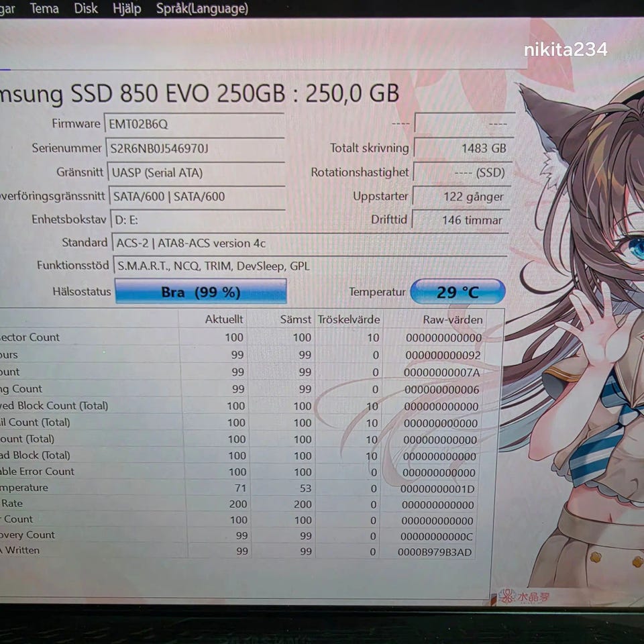The image size is (644, 644).
Task: Click the Sämst column header
Action: (x=296, y=319)
